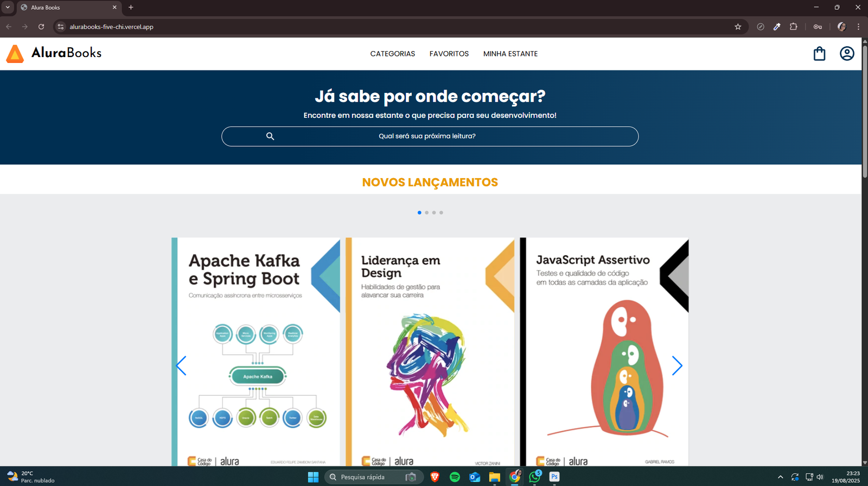Open the user profile account icon
This screenshot has width=868, height=486.
(x=847, y=54)
